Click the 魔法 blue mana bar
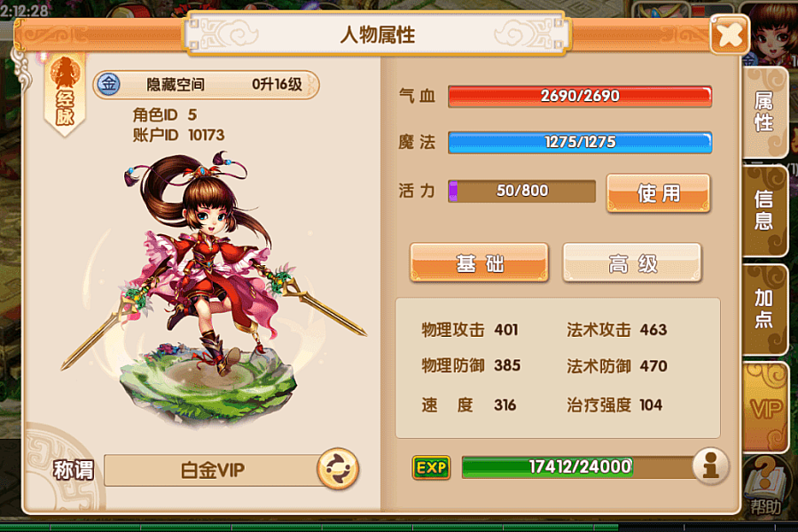The height and width of the screenshot is (532, 798). [x=580, y=142]
